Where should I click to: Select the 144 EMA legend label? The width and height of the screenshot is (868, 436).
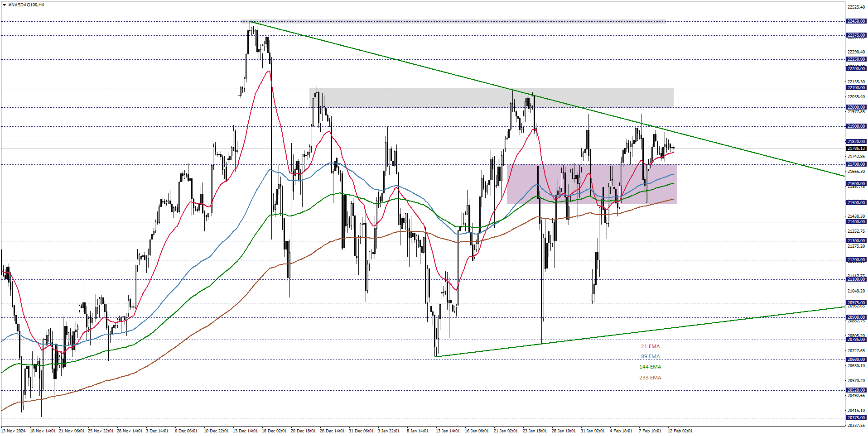click(x=650, y=367)
